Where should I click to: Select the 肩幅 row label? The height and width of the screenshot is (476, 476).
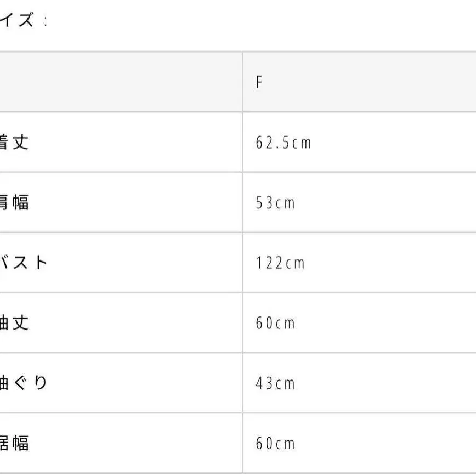pyautogui.click(x=15, y=202)
